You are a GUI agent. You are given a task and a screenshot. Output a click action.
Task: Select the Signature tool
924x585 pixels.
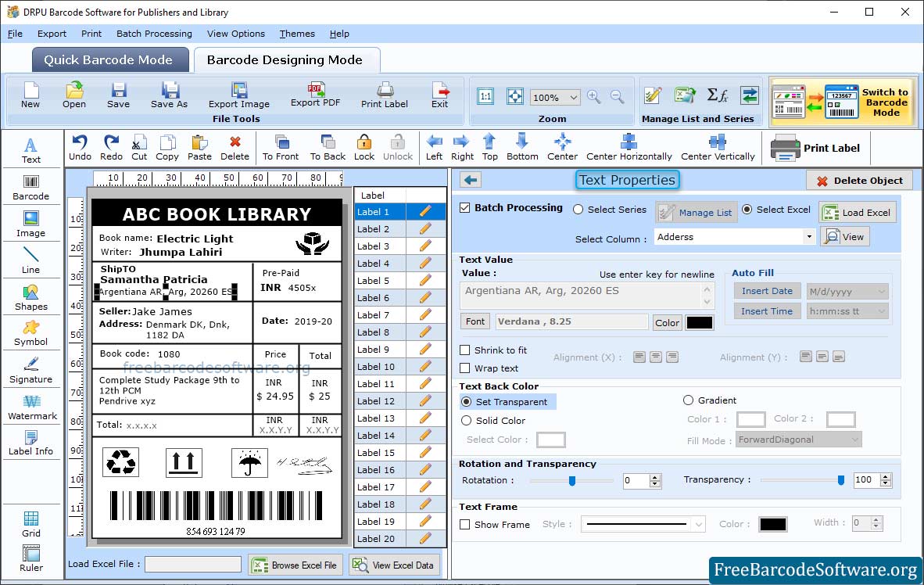pyautogui.click(x=30, y=371)
